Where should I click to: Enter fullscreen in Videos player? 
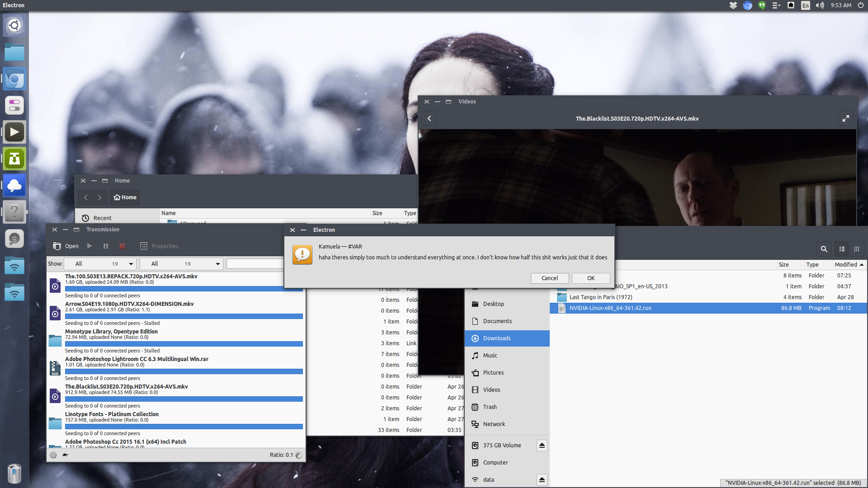[845, 119]
